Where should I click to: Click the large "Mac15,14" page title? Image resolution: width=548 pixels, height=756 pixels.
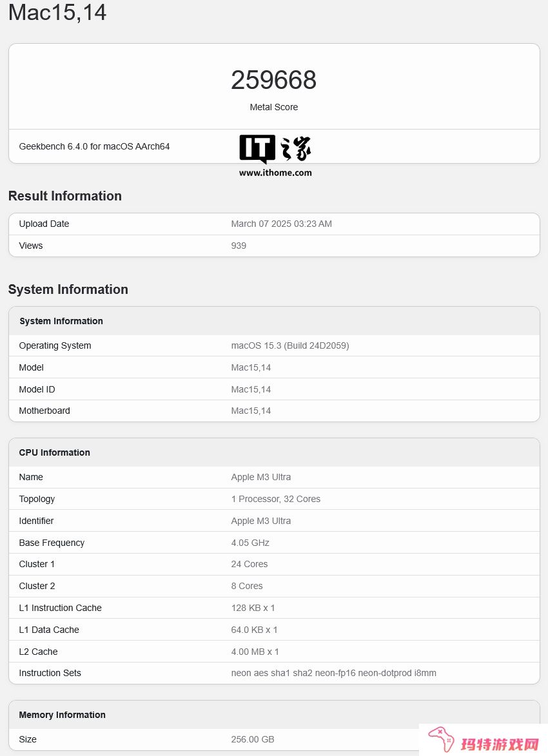(x=57, y=12)
